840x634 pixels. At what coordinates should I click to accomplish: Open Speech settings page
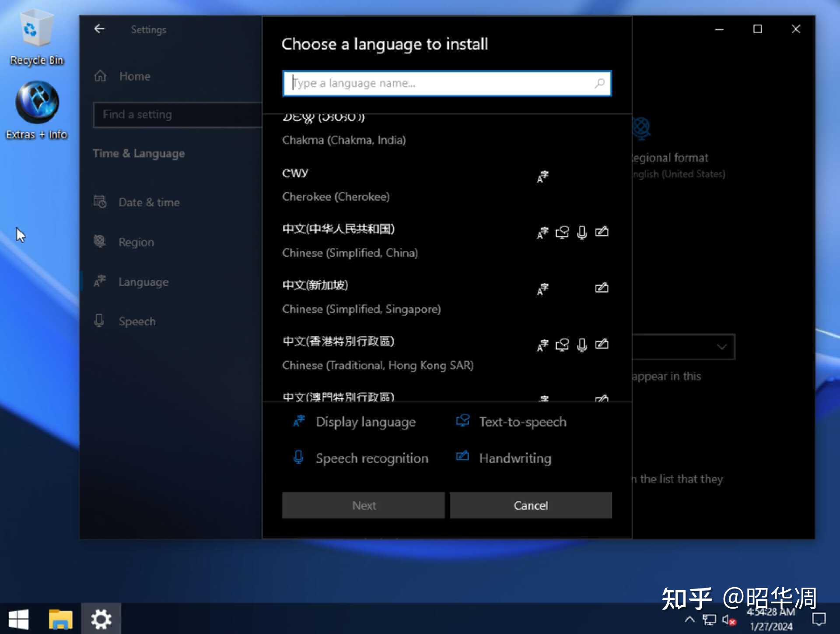pos(137,321)
